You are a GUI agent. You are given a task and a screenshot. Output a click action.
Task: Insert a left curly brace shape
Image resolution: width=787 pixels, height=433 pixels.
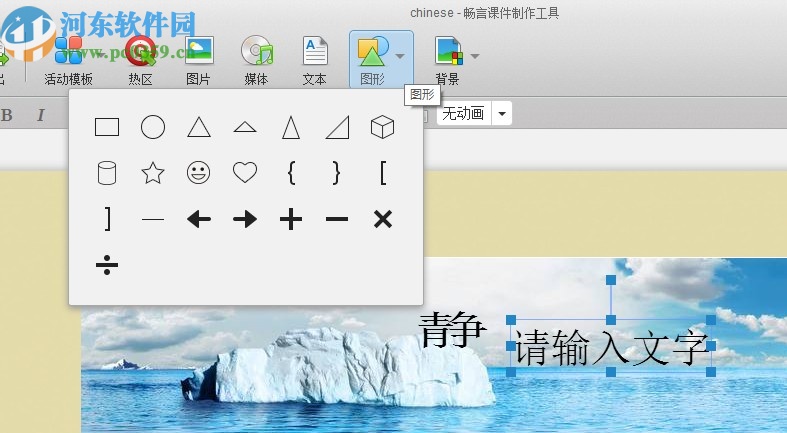coord(291,173)
